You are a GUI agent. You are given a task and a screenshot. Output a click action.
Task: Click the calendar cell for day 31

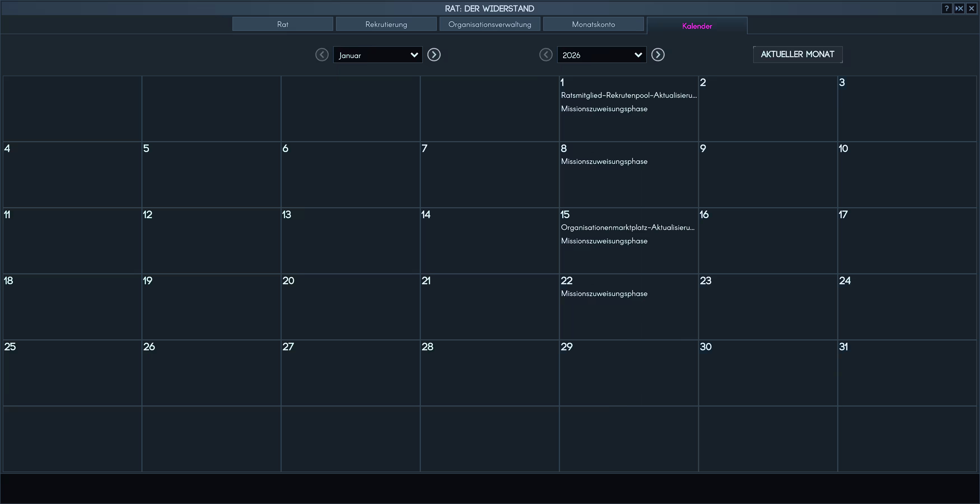point(907,373)
